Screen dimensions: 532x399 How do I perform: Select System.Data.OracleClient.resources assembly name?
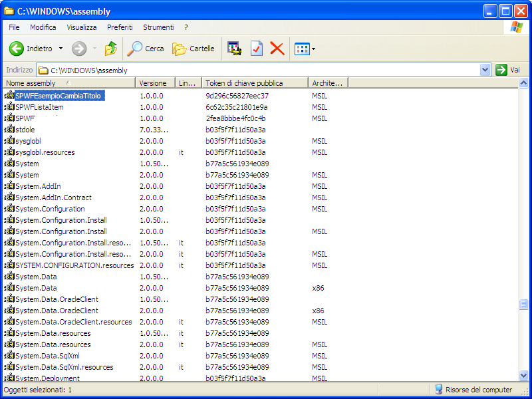pyautogui.click(x=74, y=322)
